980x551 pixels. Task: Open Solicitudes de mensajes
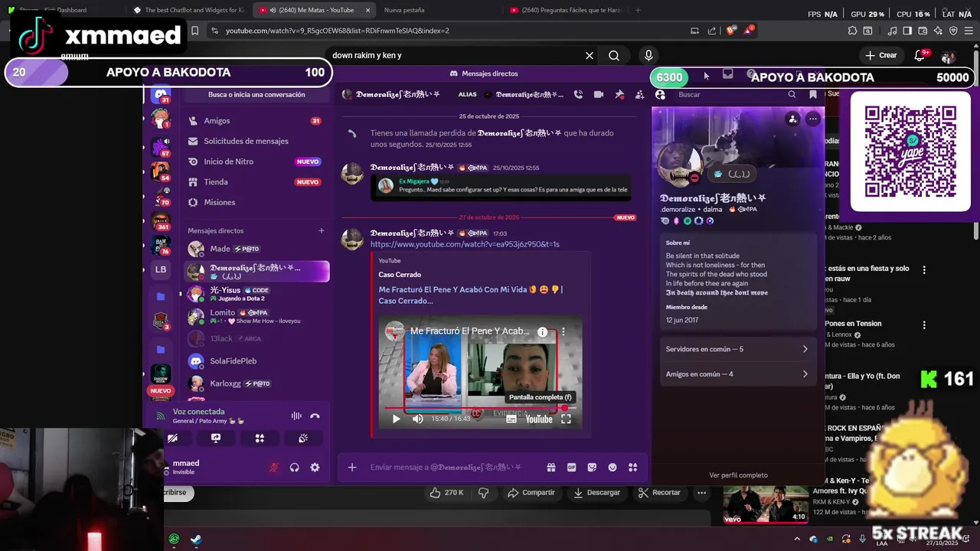coord(256,141)
